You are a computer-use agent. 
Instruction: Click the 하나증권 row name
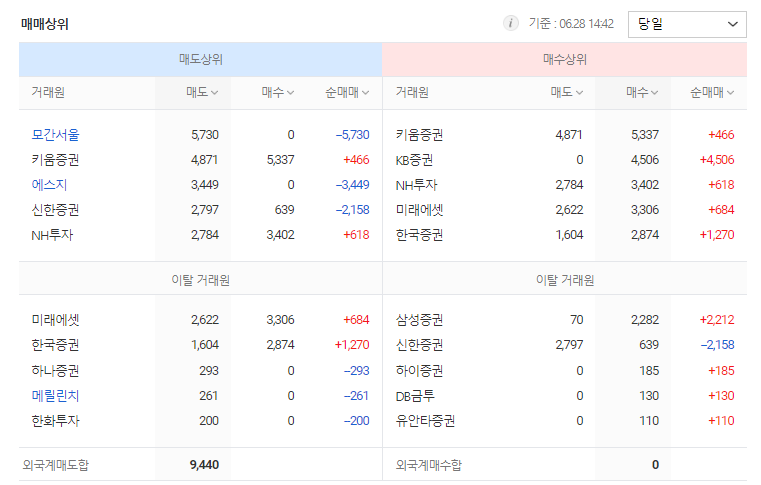[x=55, y=370]
